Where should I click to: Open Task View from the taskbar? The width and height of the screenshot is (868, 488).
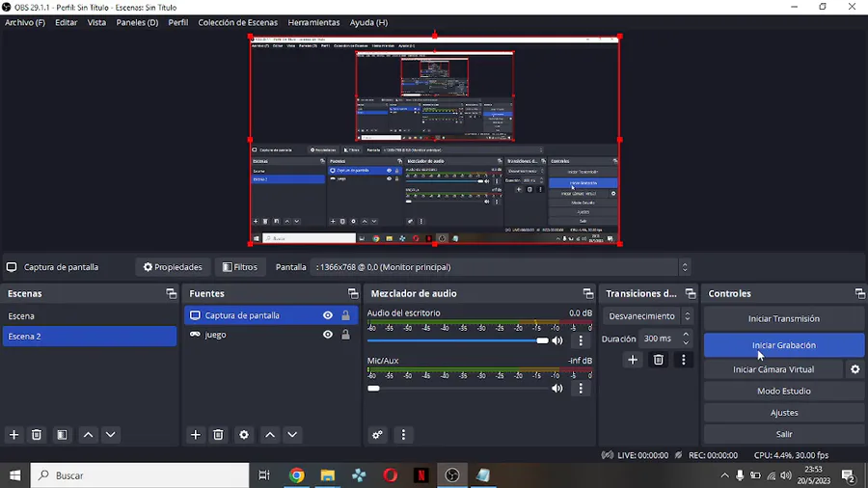tap(264, 475)
